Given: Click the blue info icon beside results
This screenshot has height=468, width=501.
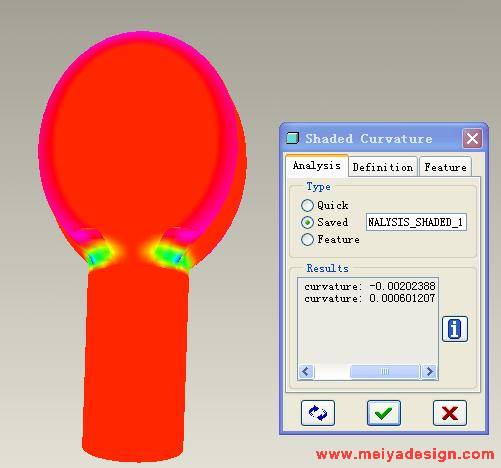Looking at the screenshot, I should tap(455, 329).
